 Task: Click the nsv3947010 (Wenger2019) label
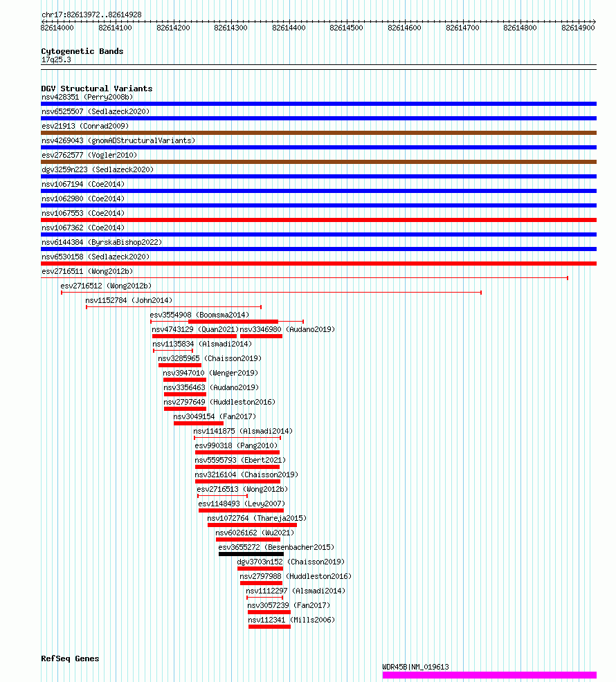(x=210, y=373)
